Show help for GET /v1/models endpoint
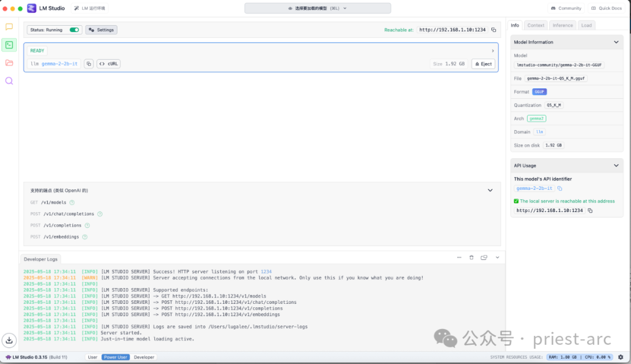The image size is (631, 364). click(72, 202)
